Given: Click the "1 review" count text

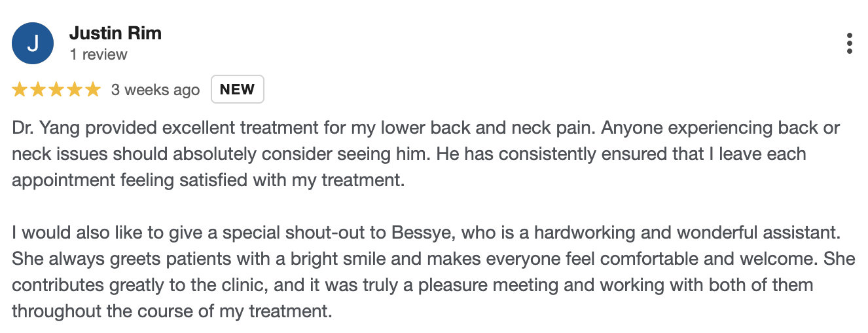Looking at the screenshot, I should pyautogui.click(x=99, y=54).
